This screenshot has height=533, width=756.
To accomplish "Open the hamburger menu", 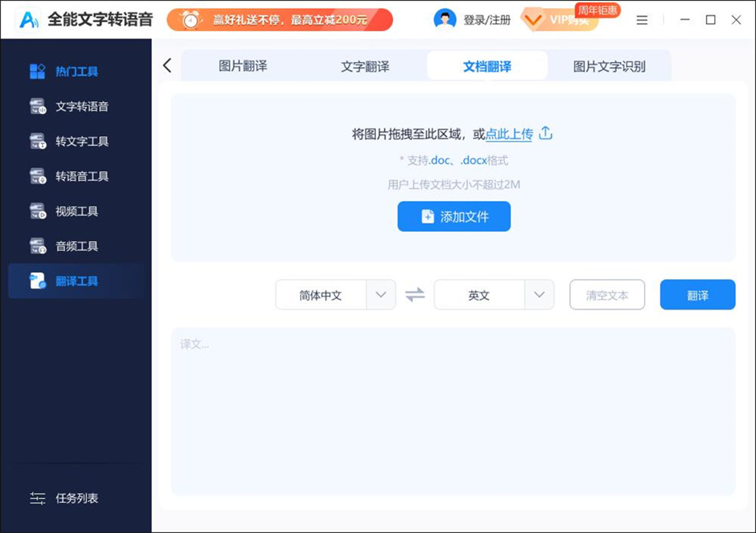I will tap(642, 20).
